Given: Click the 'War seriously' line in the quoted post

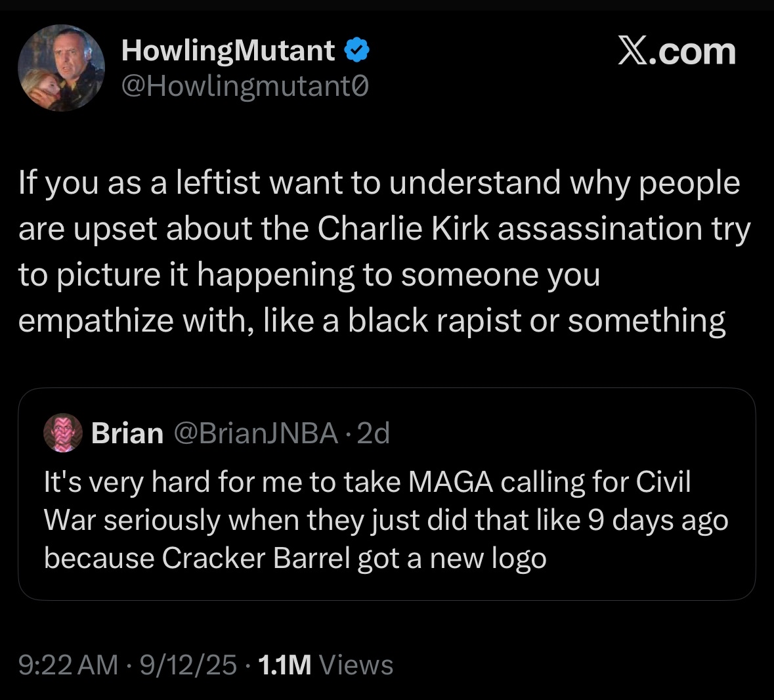Looking at the screenshot, I should tap(386, 521).
